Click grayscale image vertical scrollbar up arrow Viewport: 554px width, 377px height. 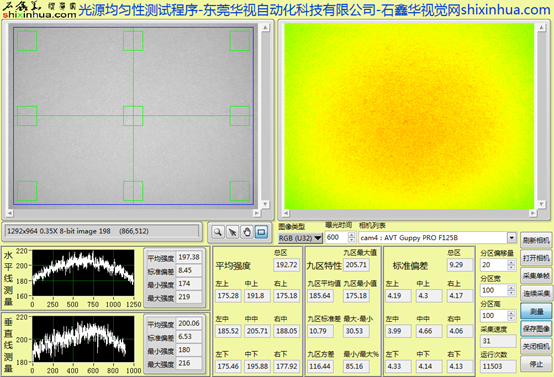point(265,28)
